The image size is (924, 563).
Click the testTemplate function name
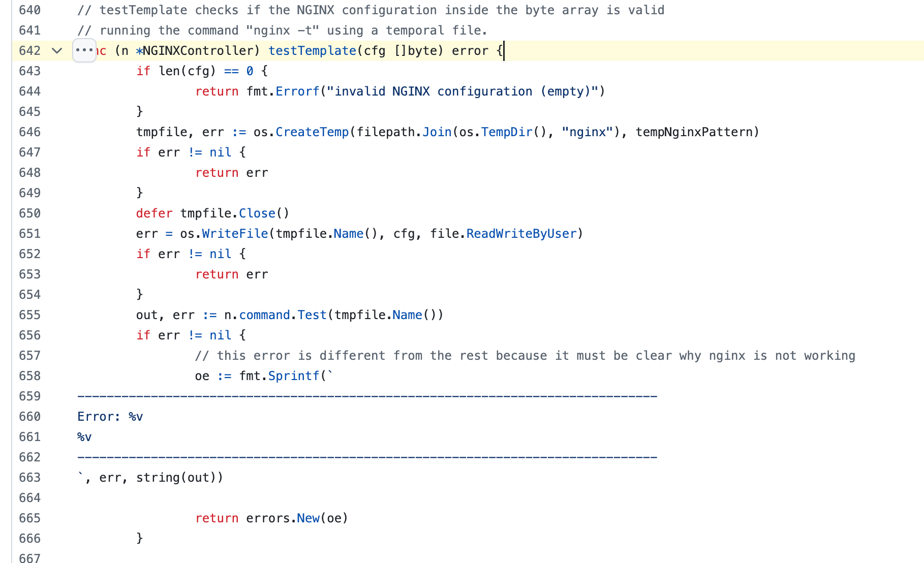pyautogui.click(x=312, y=51)
